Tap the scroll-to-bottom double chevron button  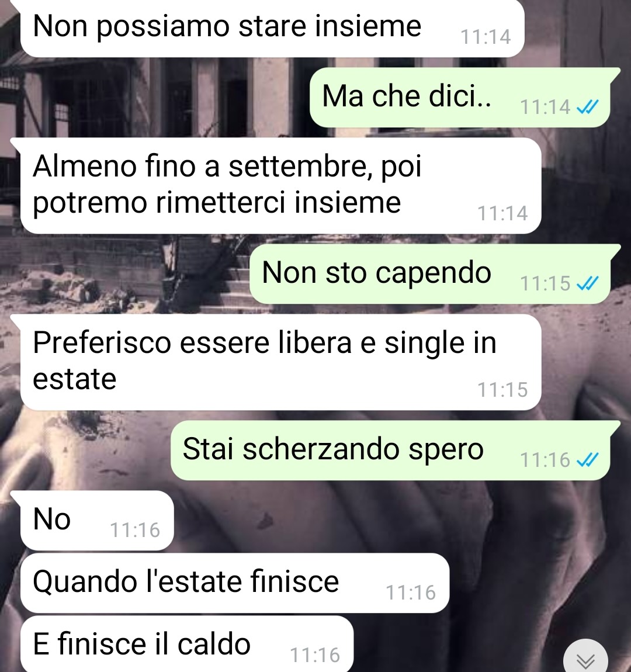point(585,658)
